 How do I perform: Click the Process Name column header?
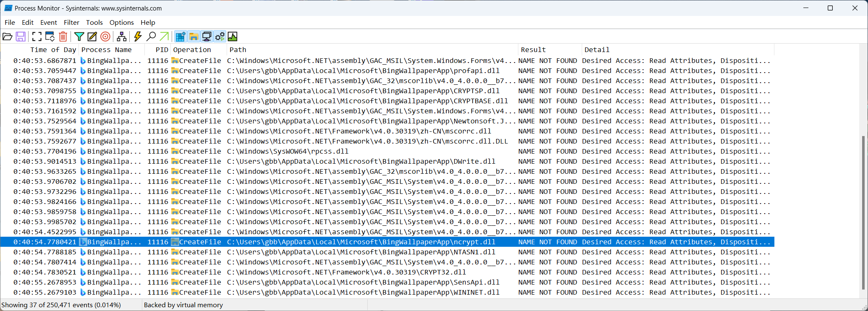pyautogui.click(x=112, y=50)
